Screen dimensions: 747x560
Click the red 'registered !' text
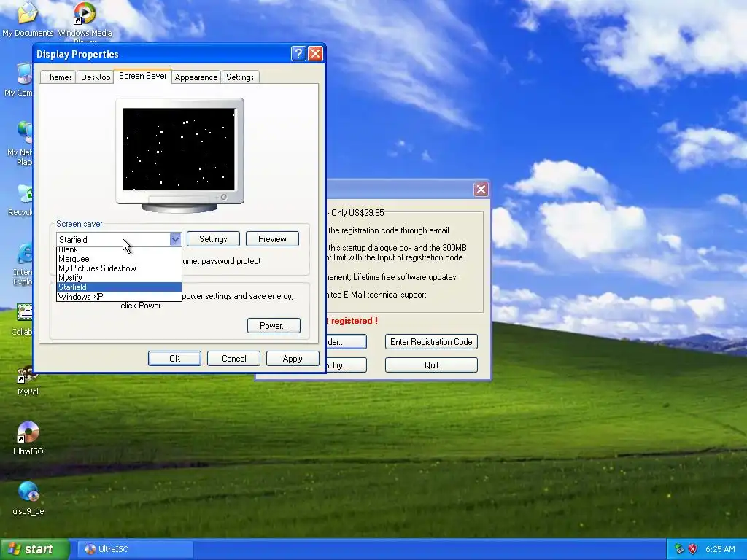click(x=354, y=321)
